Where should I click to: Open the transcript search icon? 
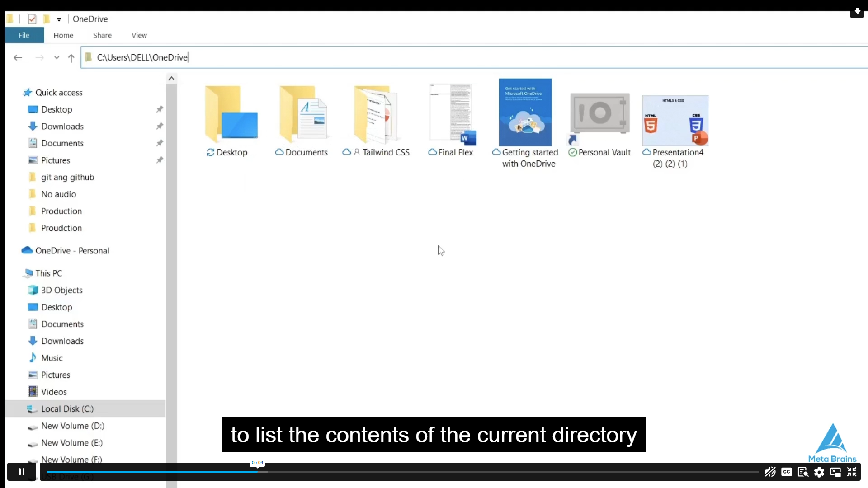tap(803, 472)
